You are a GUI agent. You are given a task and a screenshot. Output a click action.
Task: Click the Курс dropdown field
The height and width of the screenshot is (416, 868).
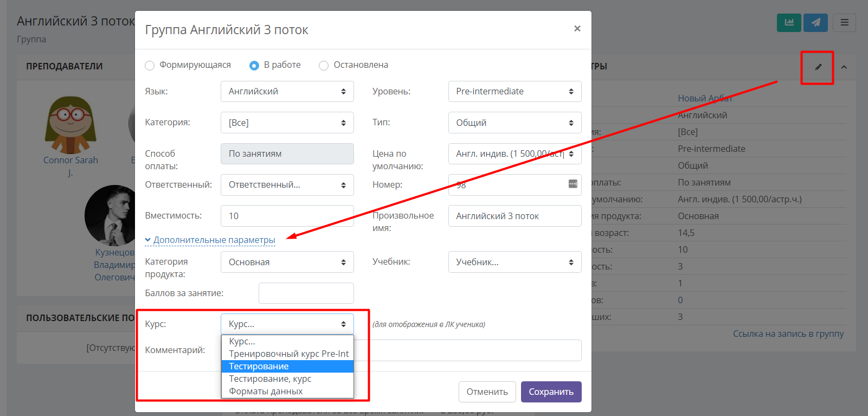click(287, 324)
